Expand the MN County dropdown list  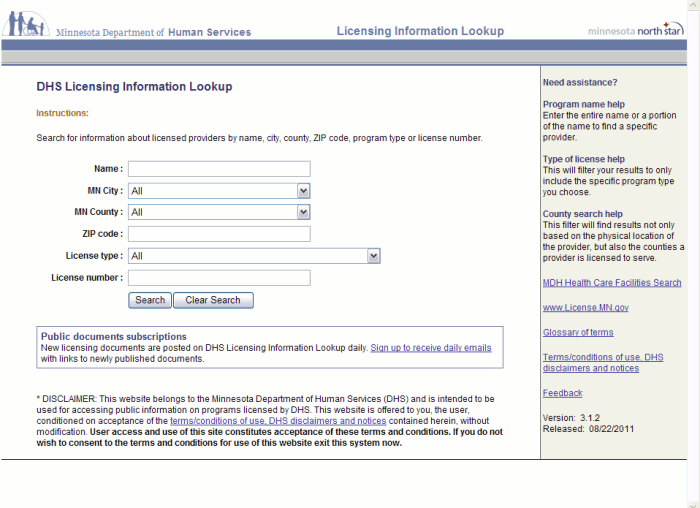304,212
